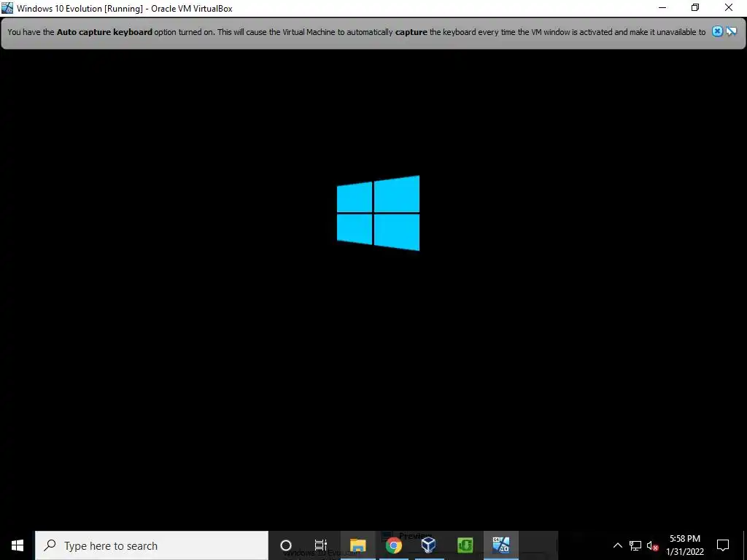This screenshot has height=560, width=747.
Task: Dismiss the Auto capture keyboard notification
Action: (717, 32)
